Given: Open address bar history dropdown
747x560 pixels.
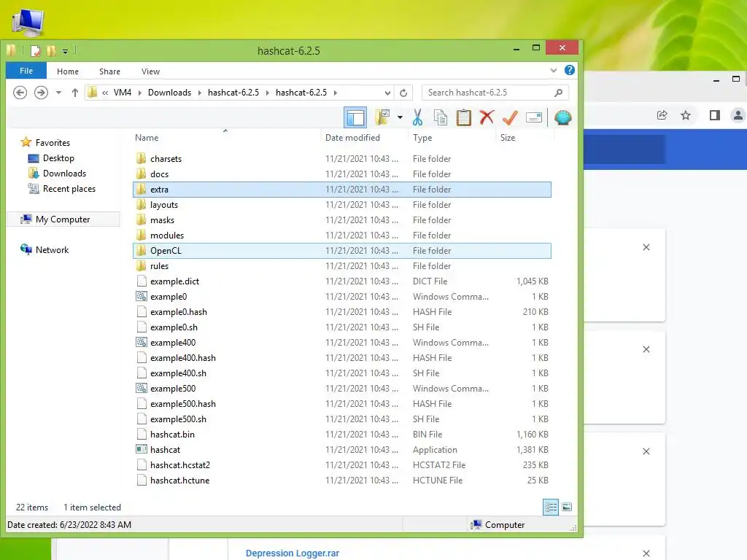Looking at the screenshot, I should pyautogui.click(x=387, y=93).
